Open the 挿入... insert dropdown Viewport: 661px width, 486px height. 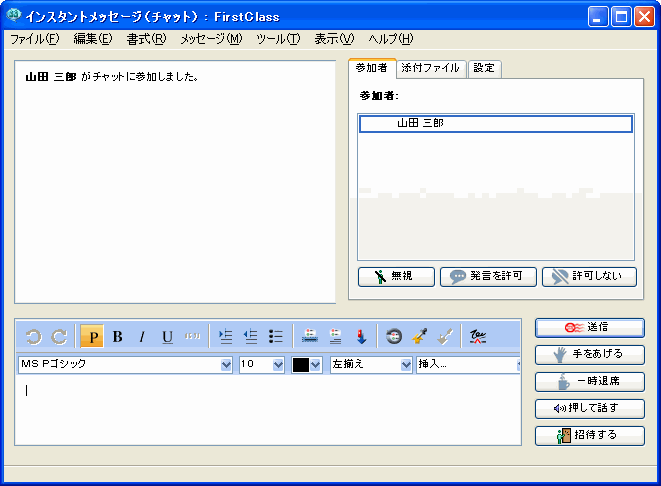pyautogui.click(x=467, y=365)
